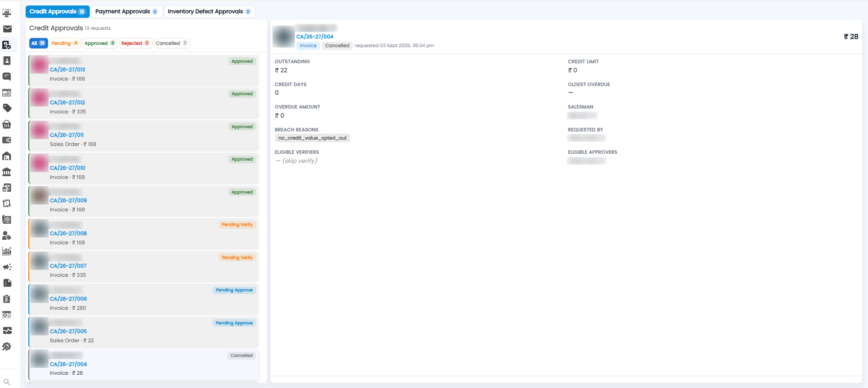The width and height of the screenshot is (868, 388).
Task: Click Cancelled badge on CA/26-27/004 card
Action: (242, 356)
